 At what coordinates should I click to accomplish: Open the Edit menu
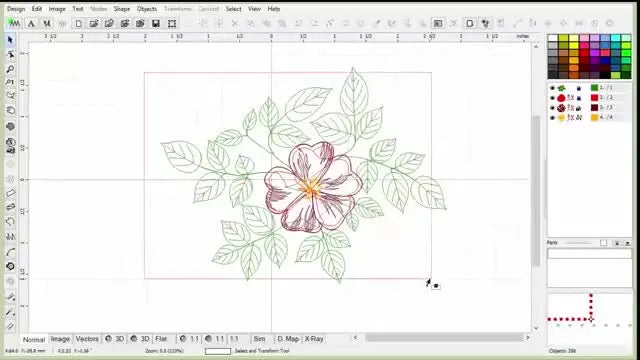point(37,9)
